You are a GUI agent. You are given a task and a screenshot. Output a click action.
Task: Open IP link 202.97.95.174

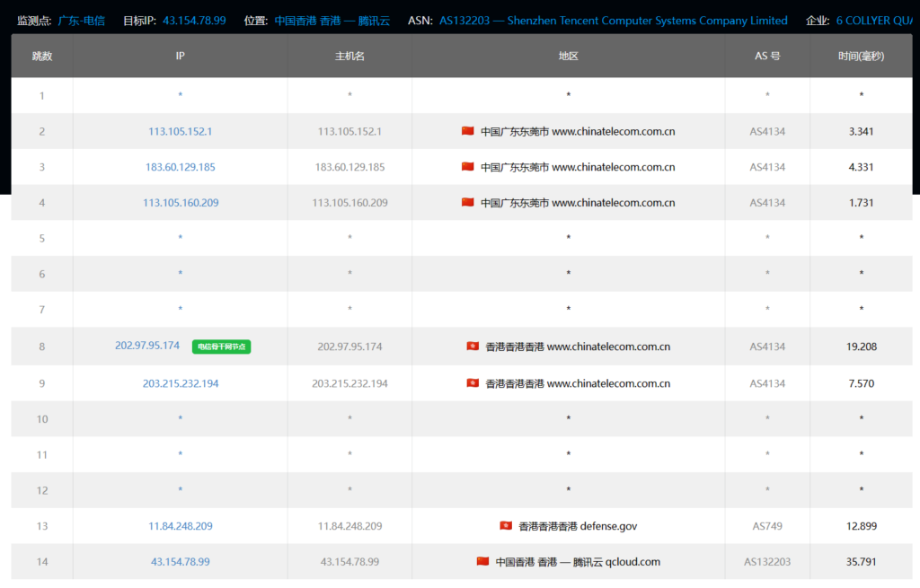point(147,346)
